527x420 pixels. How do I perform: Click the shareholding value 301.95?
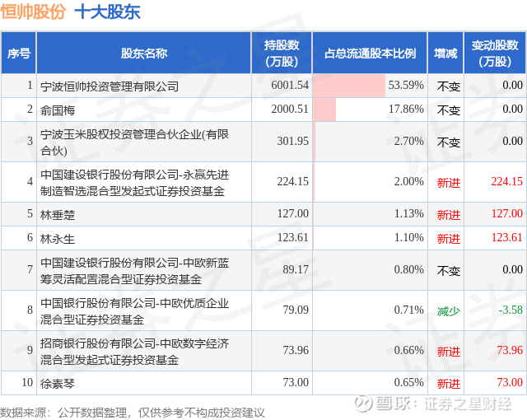pyautogui.click(x=293, y=141)
